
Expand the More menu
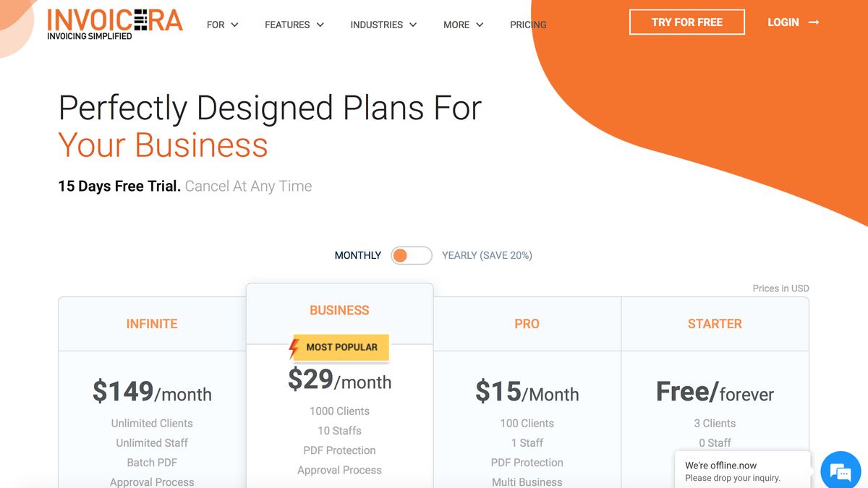[463, 25]
